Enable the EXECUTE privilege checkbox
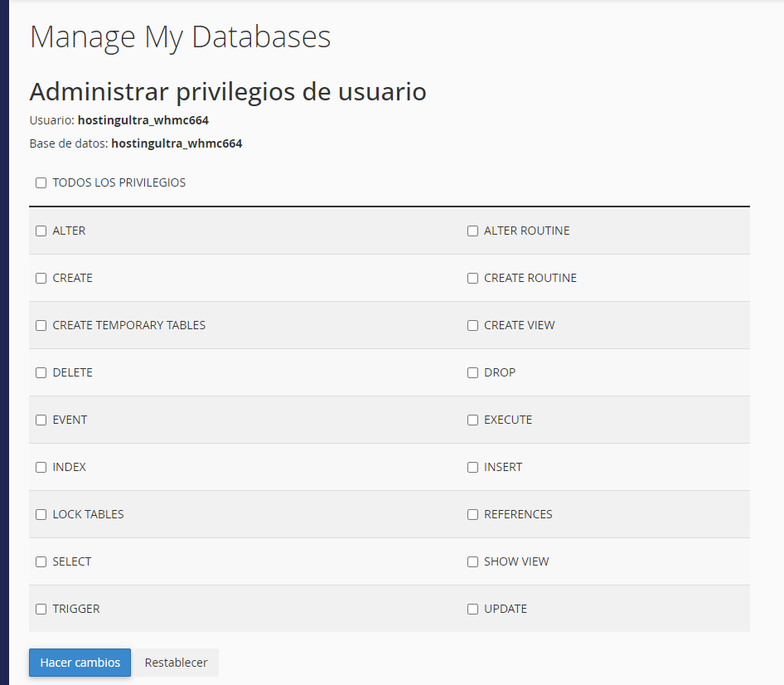The width and height of the screenshot is (784, 685). coord(472,420)
